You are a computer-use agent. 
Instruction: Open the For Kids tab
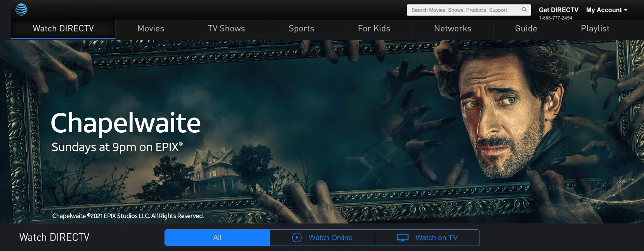tap(374, 29)
